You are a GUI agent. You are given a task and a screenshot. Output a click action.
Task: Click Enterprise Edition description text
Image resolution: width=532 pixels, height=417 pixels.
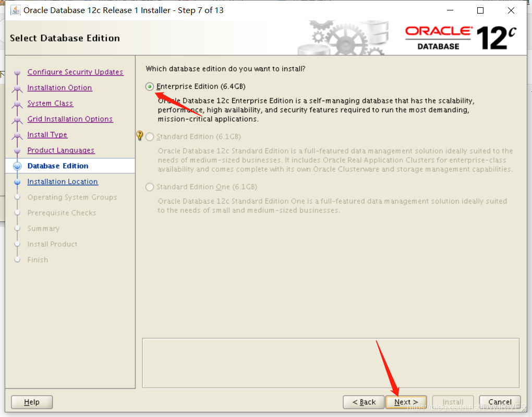[316, 110]
